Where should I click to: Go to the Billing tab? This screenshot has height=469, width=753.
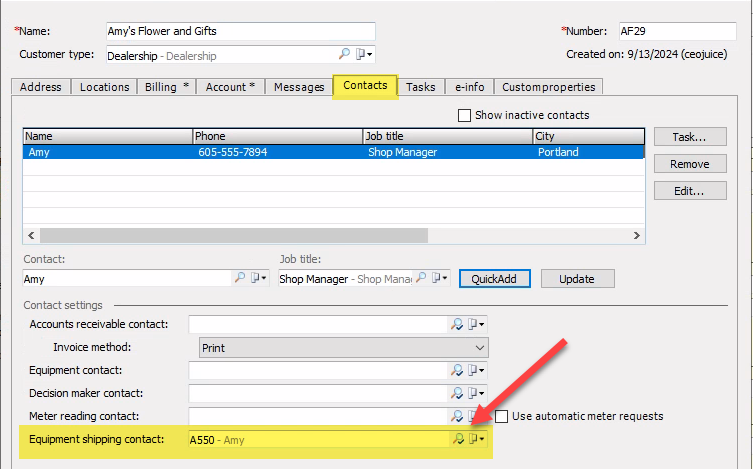167,87
